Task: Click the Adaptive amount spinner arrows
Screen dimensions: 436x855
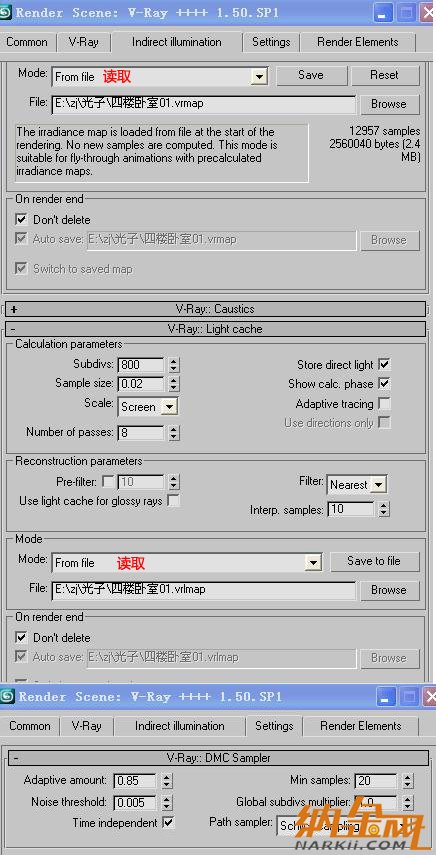Action: [x=167, y=781]
